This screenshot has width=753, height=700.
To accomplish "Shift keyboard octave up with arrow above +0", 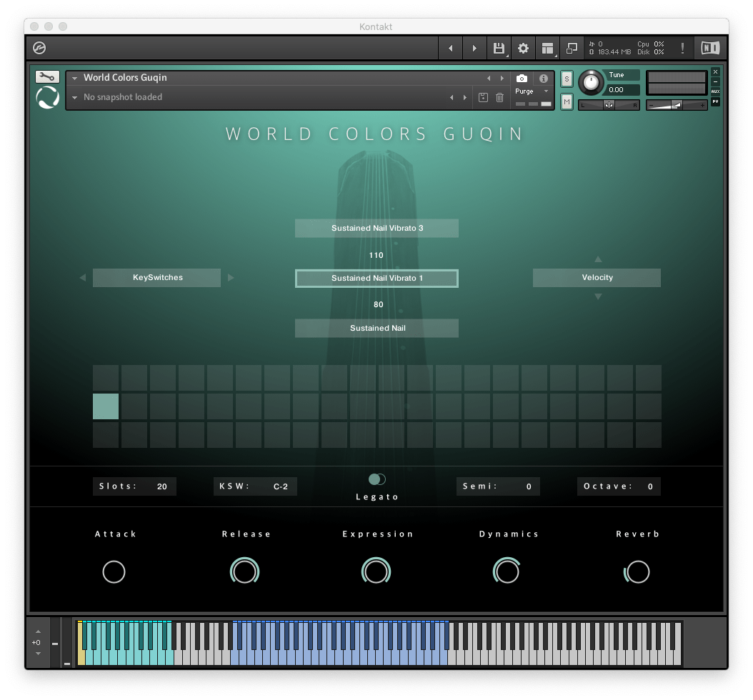I will [38, 631].
